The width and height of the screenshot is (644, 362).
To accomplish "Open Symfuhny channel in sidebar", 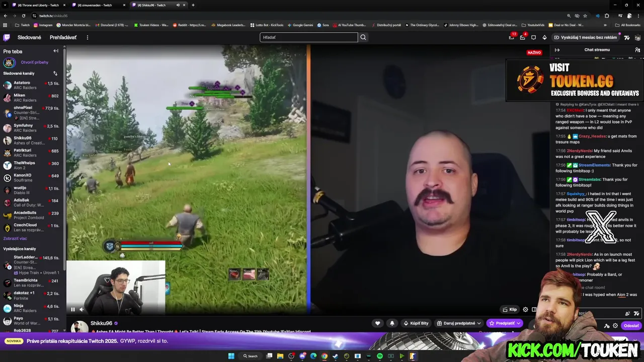I will [x=32, y=128].
